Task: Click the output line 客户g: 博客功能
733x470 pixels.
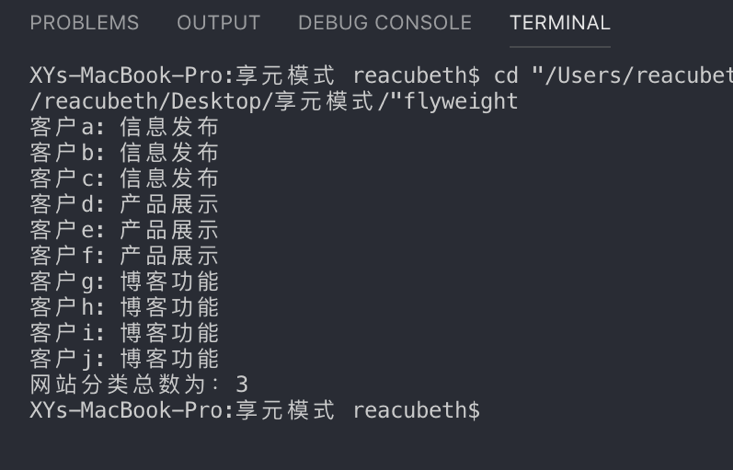Action: click(124, 282)
